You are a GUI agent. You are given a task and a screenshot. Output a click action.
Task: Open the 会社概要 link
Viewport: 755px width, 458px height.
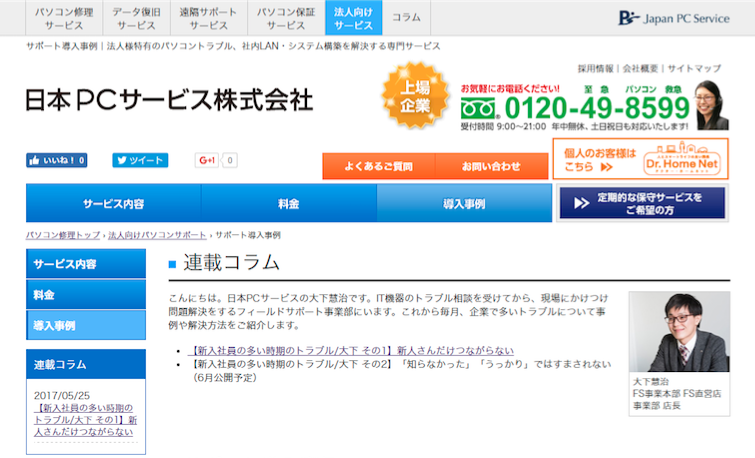pos(640,68)
